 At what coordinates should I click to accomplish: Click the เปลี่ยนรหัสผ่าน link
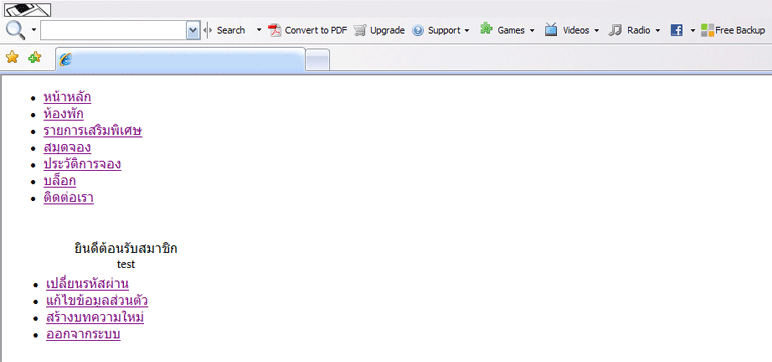pyautogui.click(x=88, y=284)
